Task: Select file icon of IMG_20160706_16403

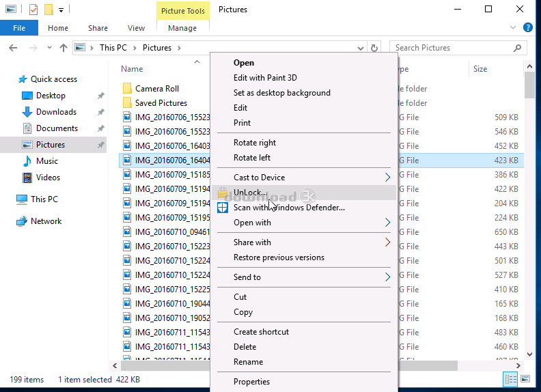Action: coord(127,146)
